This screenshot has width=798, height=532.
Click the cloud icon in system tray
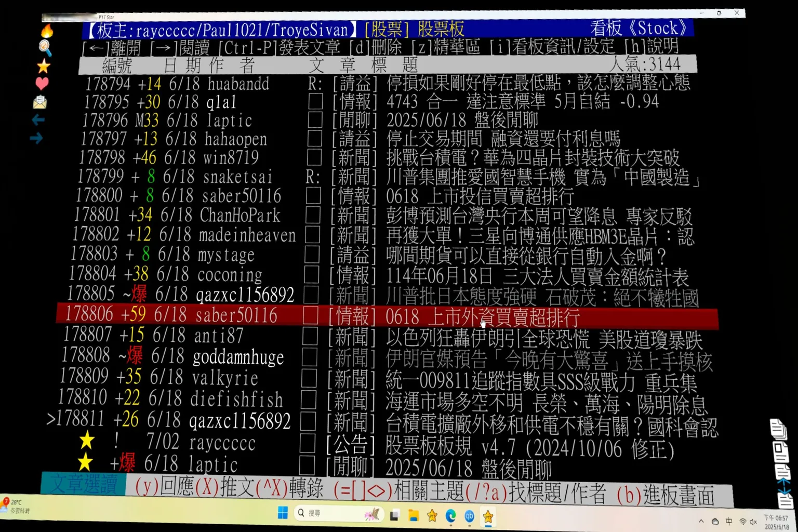coord(715,522)
